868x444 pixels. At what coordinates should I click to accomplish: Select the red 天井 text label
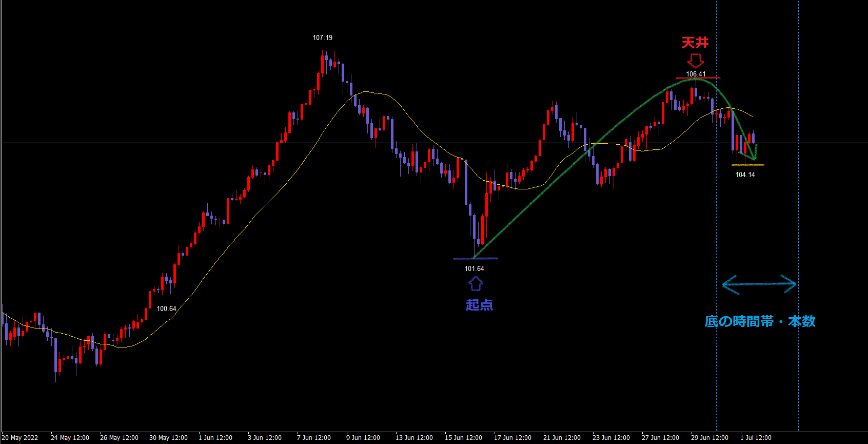coord(695,43)
